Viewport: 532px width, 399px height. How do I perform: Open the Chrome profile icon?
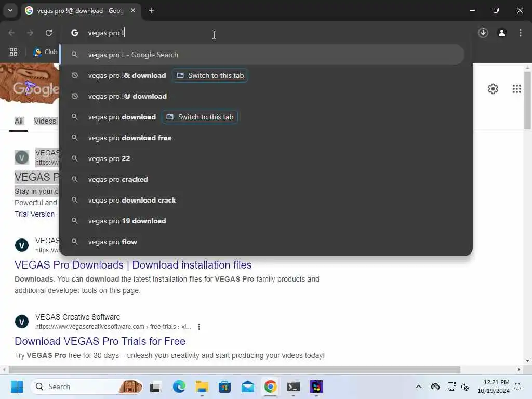[x=502, y=33]
